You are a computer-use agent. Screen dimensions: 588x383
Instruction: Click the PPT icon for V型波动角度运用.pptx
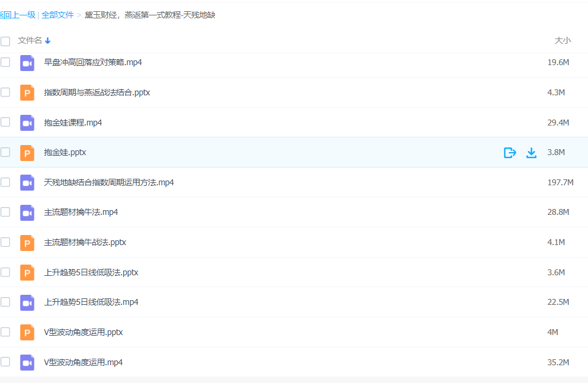pos(27,332)
